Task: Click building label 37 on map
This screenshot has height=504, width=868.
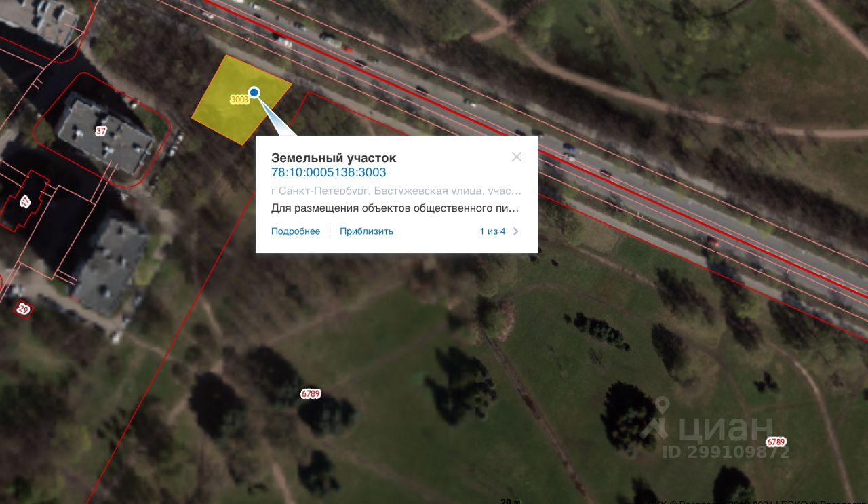Action: tap(101, 132)
